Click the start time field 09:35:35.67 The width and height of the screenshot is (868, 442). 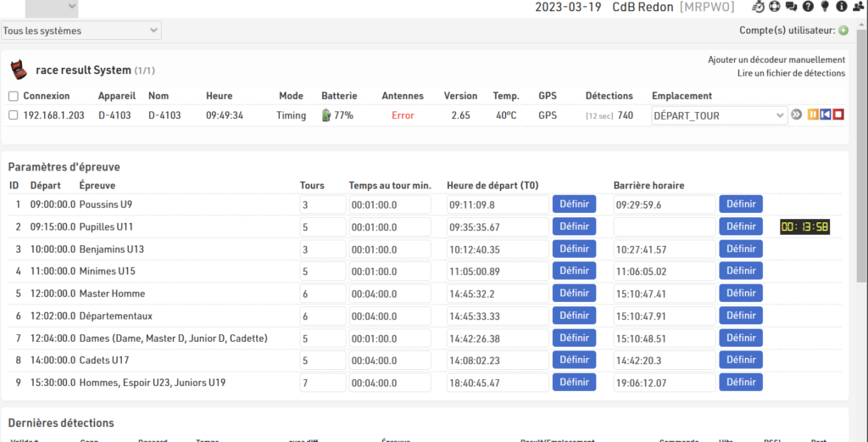pyautogui.click(x=498, y=227)
